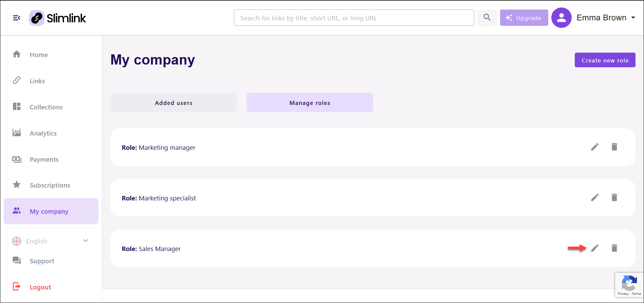Click the Slimlink logo
The height and width of the screenshot is (303, 644).
point(58,18)
